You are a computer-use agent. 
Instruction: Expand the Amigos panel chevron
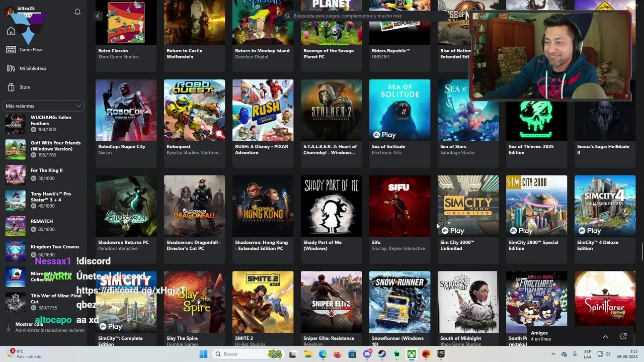[x=605, y=336]
